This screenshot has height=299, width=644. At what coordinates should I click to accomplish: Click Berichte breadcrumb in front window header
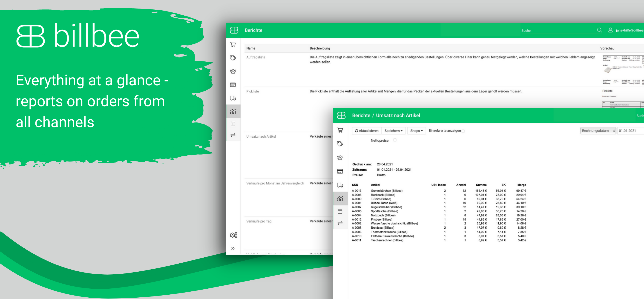click(x=361, y=115)
